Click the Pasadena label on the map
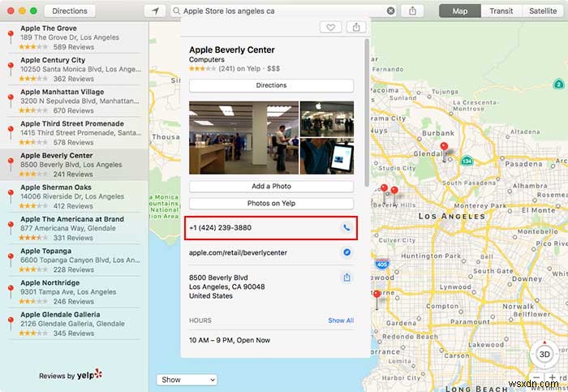The width and height of the screenshot is (568, 392). click(x=523, y=164)
